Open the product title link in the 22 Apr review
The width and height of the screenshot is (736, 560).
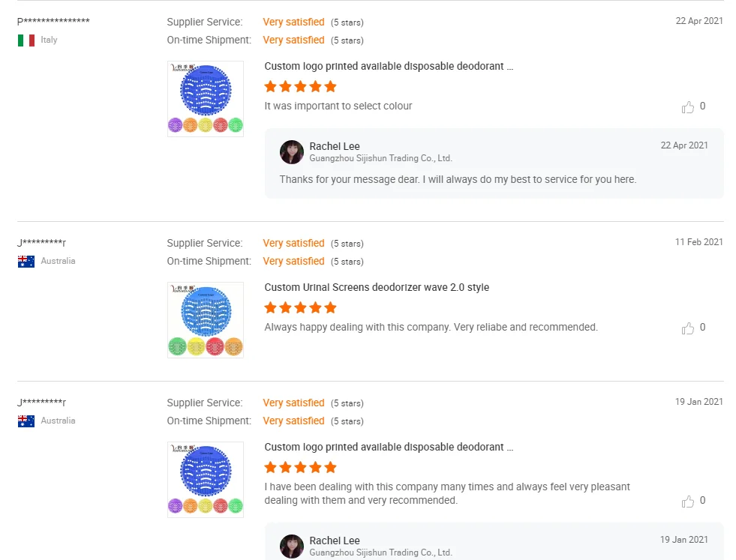(x=389, y=66)
